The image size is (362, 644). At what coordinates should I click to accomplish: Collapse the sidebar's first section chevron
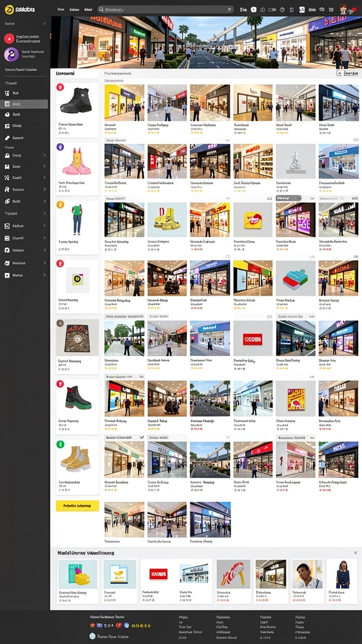click(45, 24)
